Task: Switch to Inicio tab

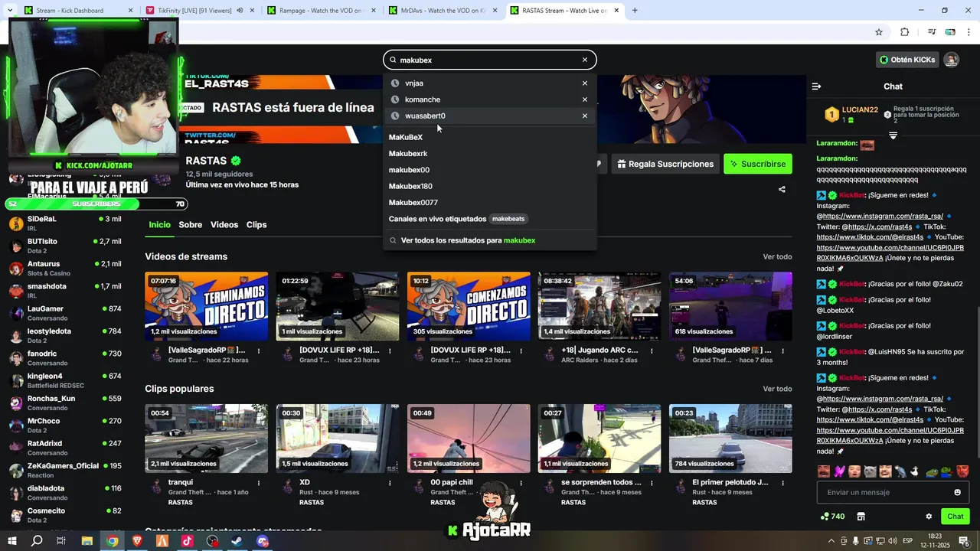Action: pos(159,225)
